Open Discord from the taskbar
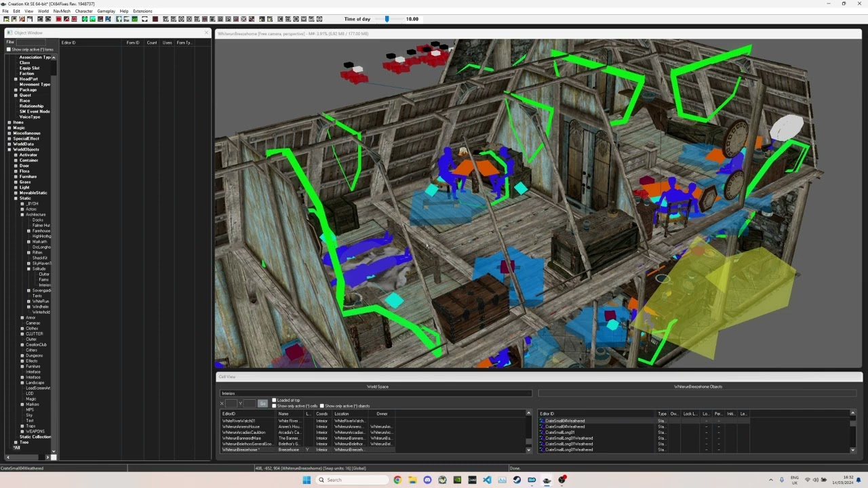The width and height of the screenshot is (868, 488). (427, 480)
